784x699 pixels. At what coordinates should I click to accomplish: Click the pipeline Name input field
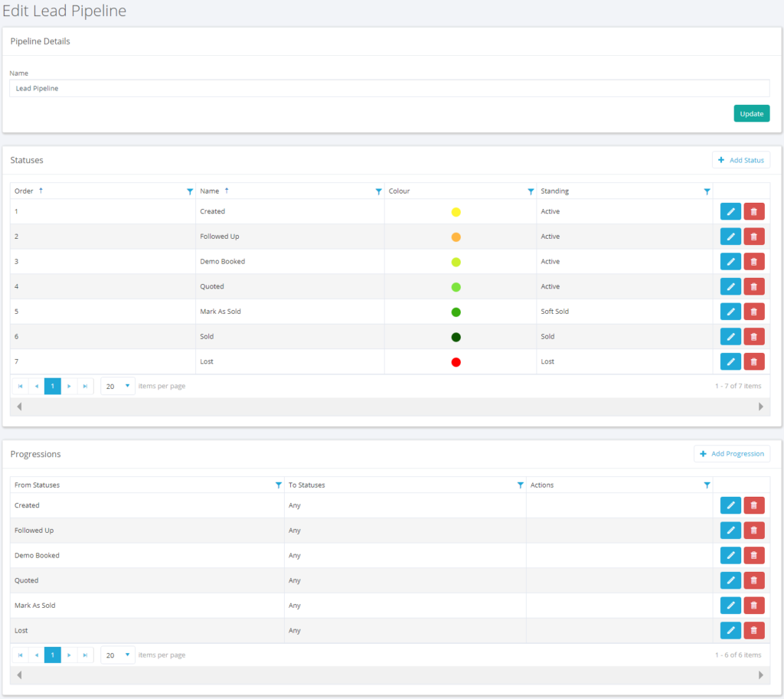pos(389,89)
